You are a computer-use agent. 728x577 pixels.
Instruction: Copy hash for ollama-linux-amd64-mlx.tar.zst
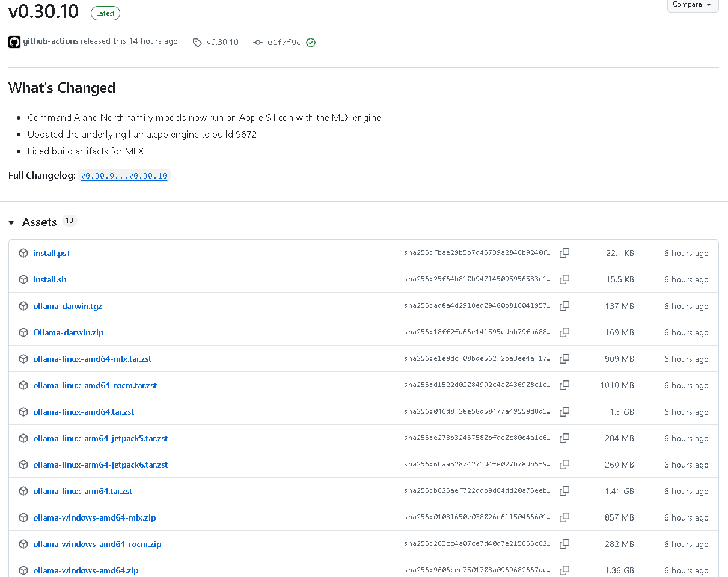click(x=564, y=359)
